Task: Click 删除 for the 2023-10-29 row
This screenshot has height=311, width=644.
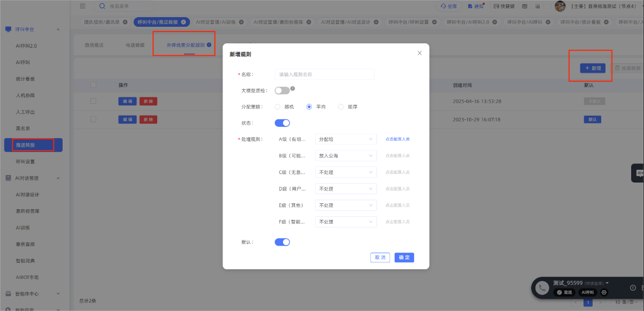Action: [148, 119]
